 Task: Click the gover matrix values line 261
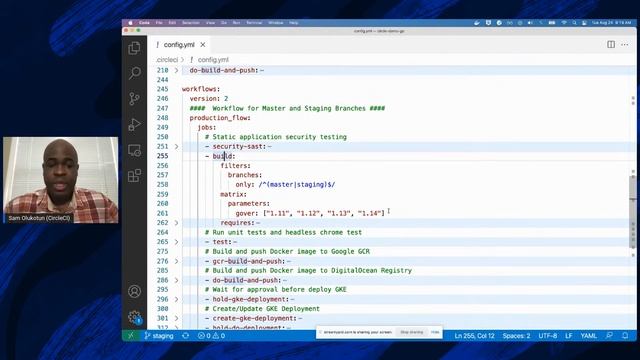(310, 213)
